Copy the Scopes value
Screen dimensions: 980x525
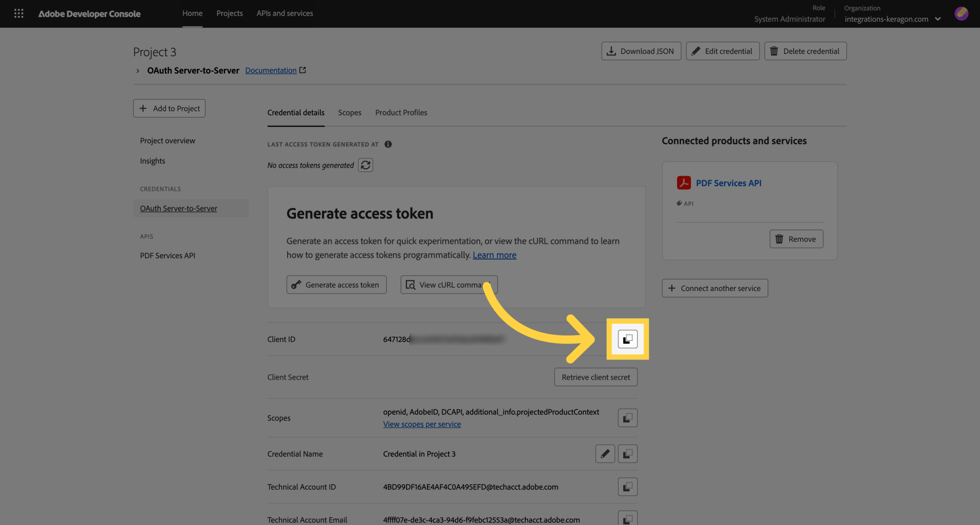pyautogui.click(x=627, y=418)
